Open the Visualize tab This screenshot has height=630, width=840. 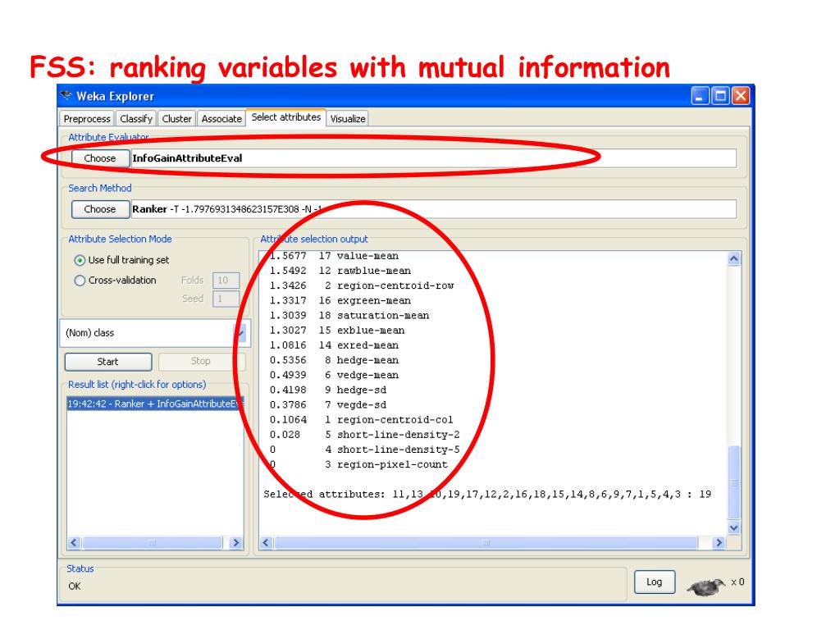coord(348,118)
